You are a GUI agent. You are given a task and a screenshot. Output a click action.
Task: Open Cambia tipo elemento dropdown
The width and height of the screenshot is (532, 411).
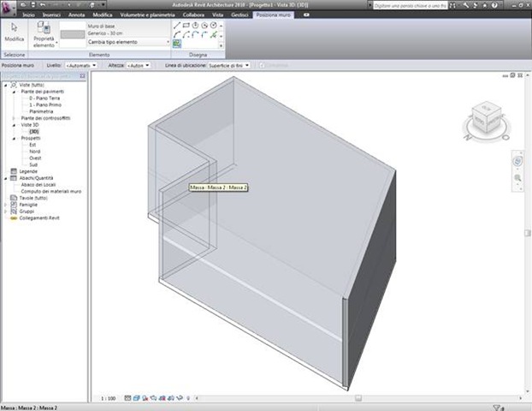pyautogui.click(x=128, y=42)
